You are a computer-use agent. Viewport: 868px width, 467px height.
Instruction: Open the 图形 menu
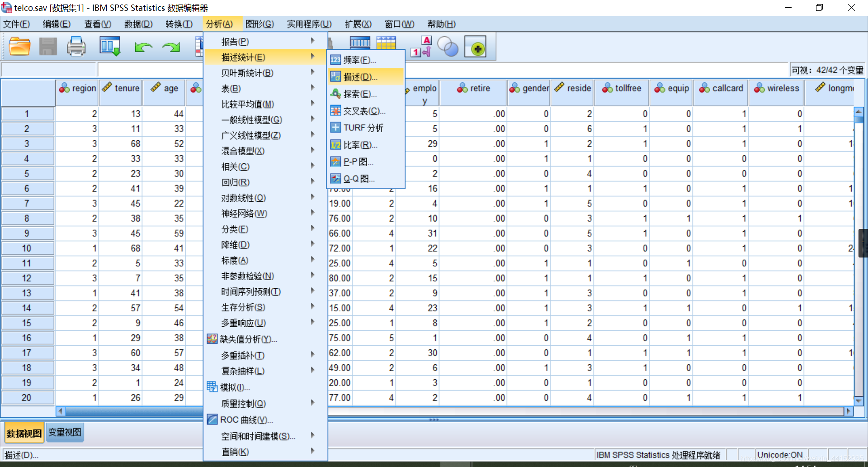coord(260,24)
